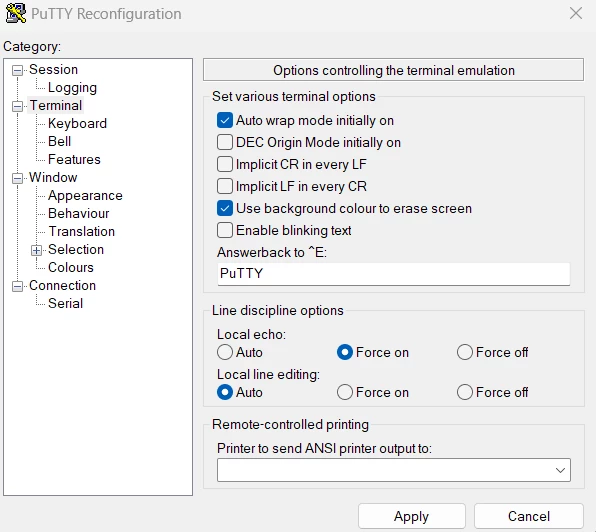Enable DEC Origin Mode initially on
This screenshot has height=532, width=596.
[x=225, y=142]
